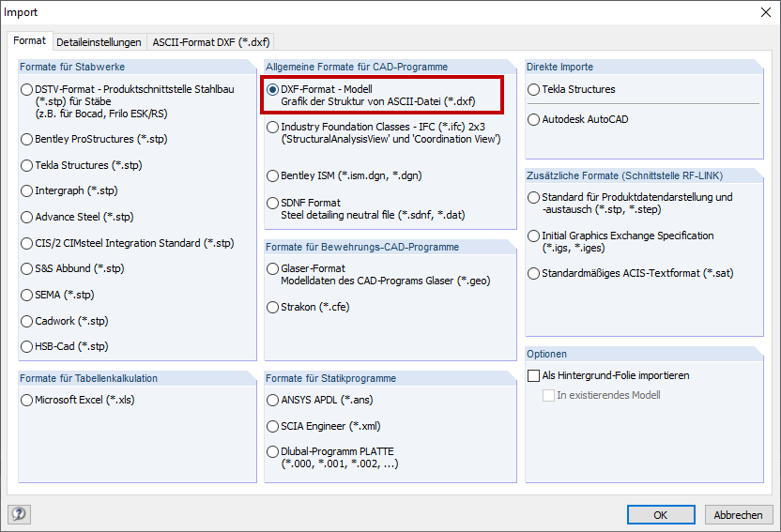Select Autodesk AutoCAD direct import

534,120
